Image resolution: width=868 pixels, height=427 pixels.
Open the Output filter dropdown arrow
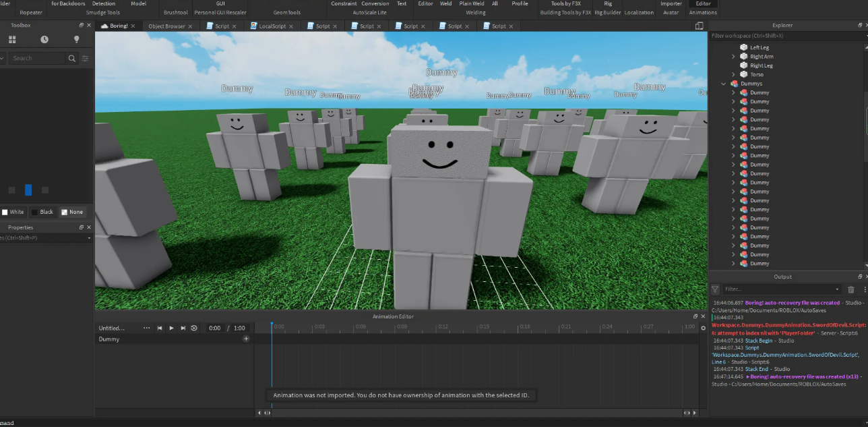point(837,289)
